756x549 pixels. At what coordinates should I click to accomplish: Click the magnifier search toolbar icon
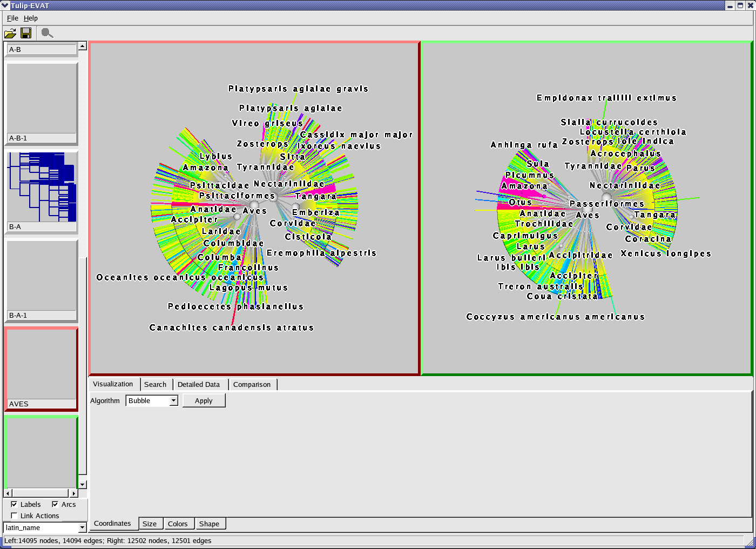[47, 34]
